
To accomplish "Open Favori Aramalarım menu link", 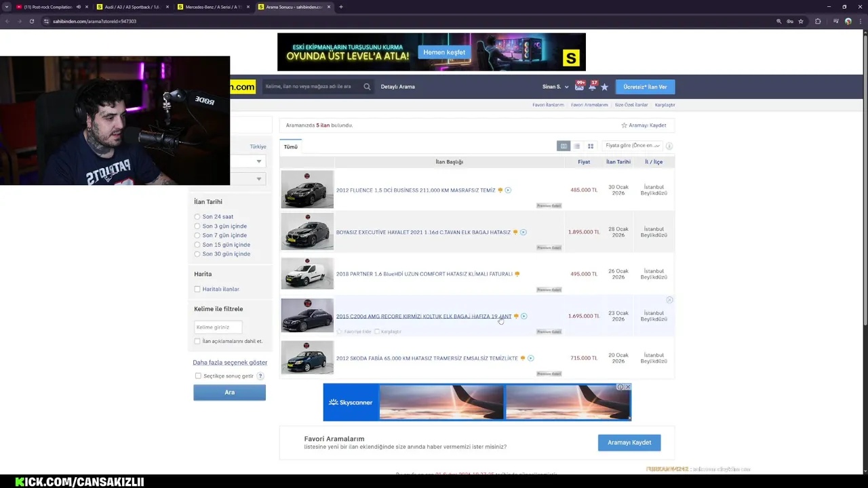I will (x=589, y=105).
